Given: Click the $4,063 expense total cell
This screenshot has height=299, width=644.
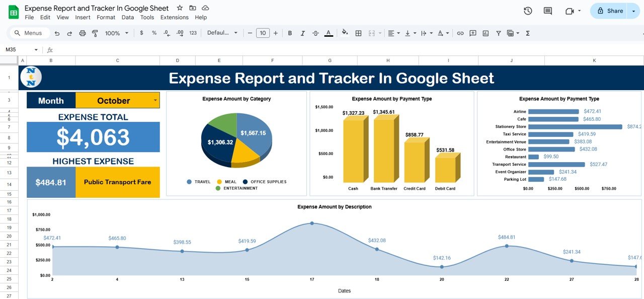Looking at the screenshot, I should coord(93,137).
